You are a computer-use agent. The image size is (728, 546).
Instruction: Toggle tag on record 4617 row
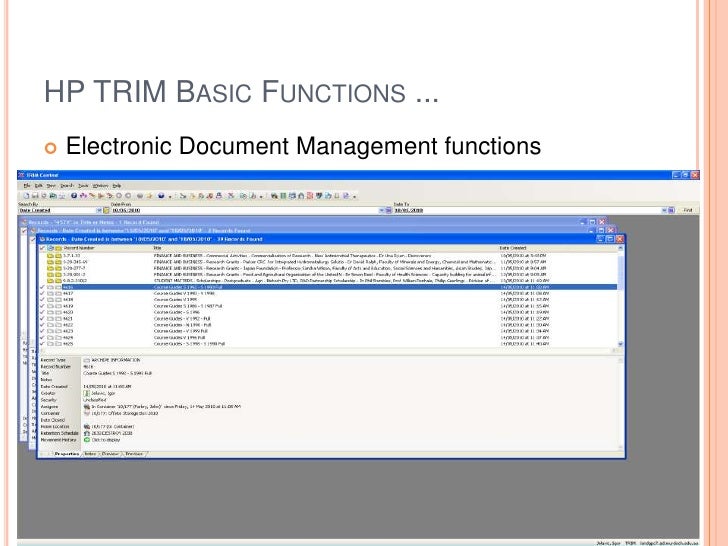click(42, 293)
